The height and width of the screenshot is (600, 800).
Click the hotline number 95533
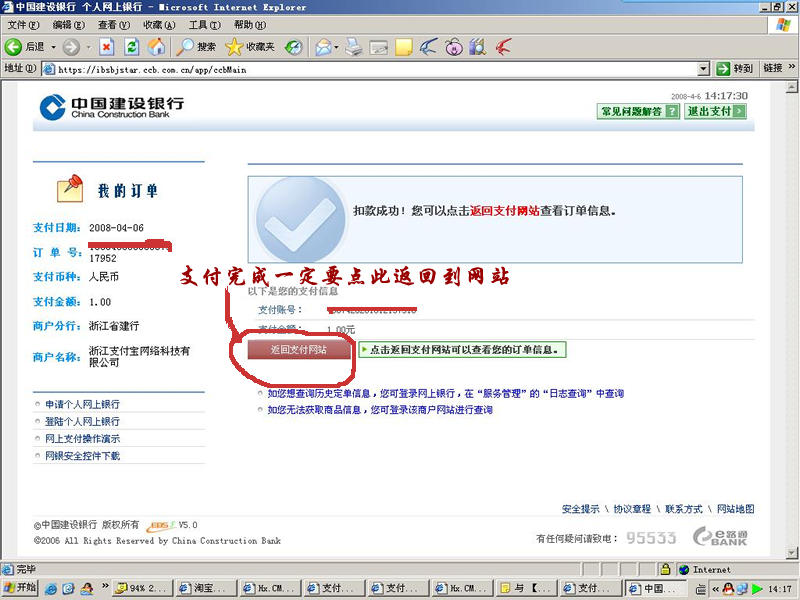click(651, 538)
